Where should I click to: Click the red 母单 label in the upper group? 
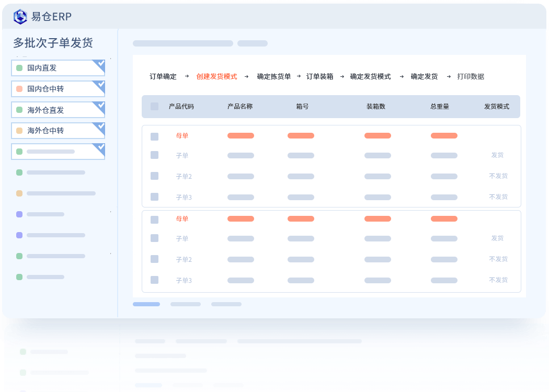(x=182, y=136)
